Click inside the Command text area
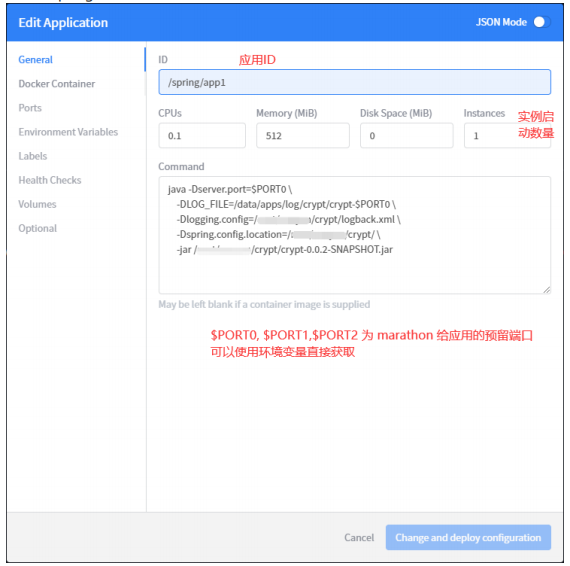Screen dimensions: 570x566 354,235
